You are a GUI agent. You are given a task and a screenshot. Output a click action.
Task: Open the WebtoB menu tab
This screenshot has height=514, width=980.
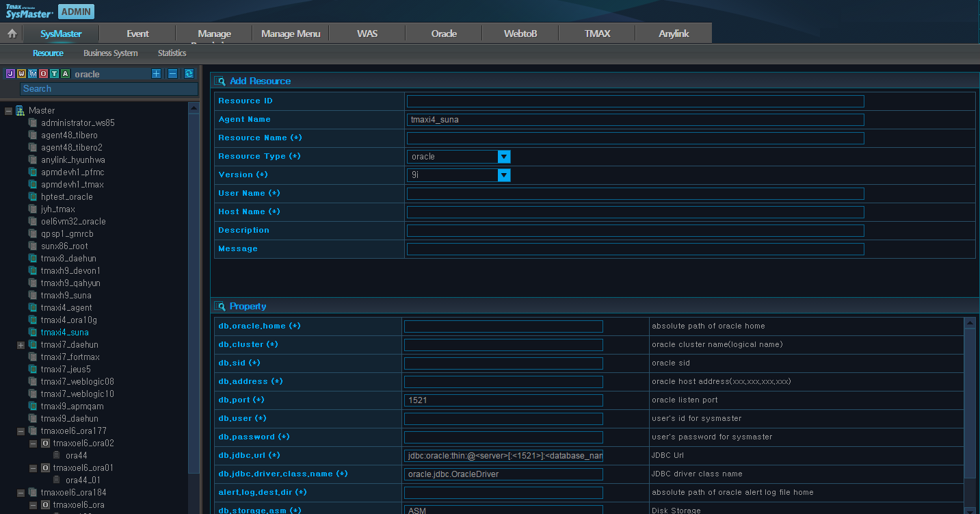[x=520, y=34]
